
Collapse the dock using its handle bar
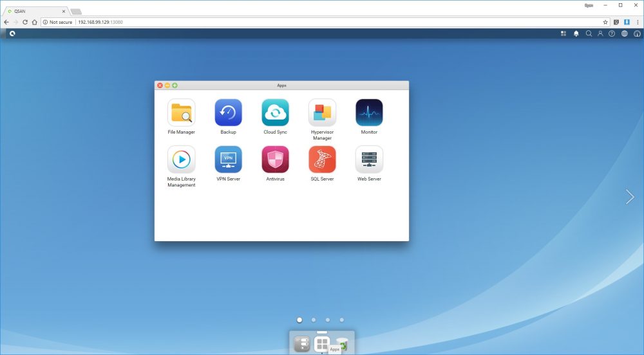click(x=322, y=332)
